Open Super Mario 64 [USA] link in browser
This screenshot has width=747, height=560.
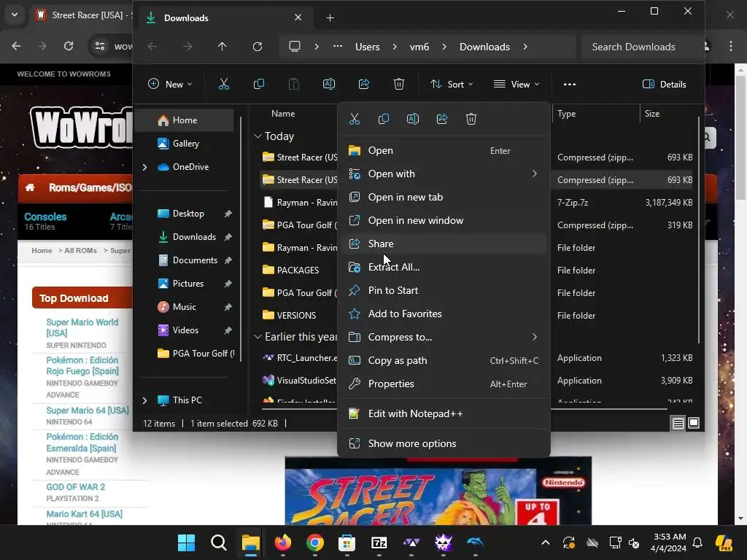88,411
